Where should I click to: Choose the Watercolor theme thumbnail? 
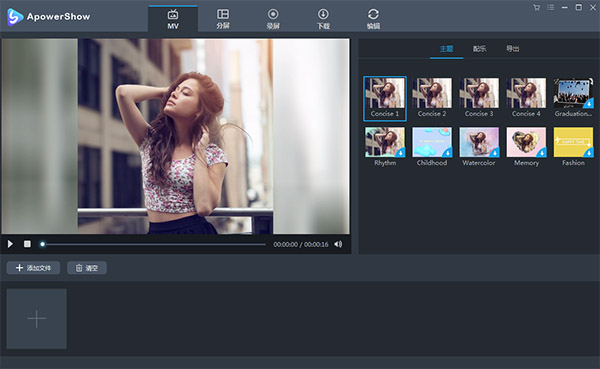coord(479,142)
